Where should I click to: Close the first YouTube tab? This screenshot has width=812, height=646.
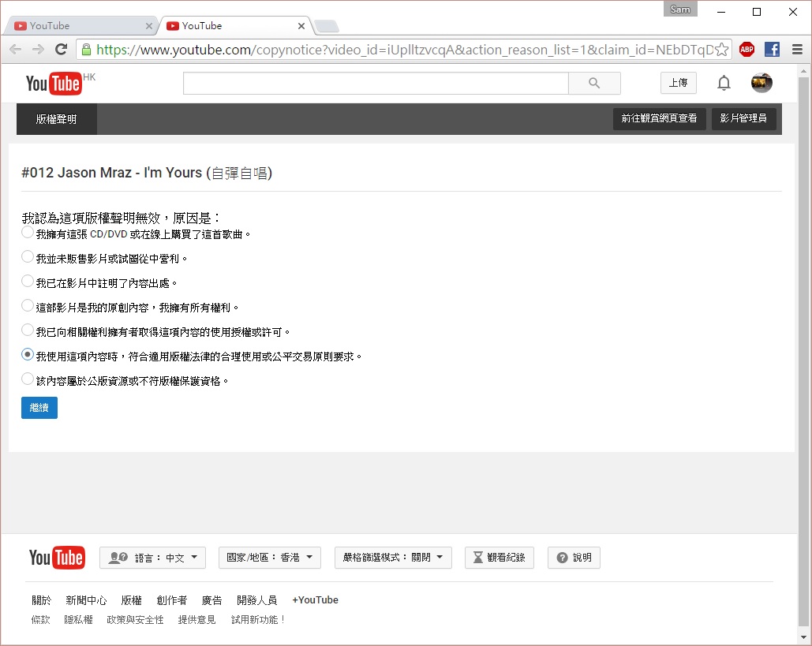tap(149, 26)
